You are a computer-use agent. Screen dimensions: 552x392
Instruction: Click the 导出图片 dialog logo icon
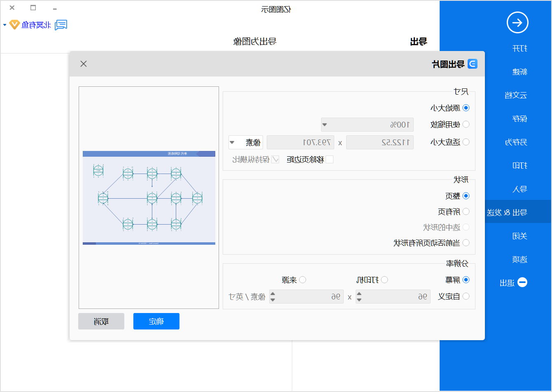473,64
